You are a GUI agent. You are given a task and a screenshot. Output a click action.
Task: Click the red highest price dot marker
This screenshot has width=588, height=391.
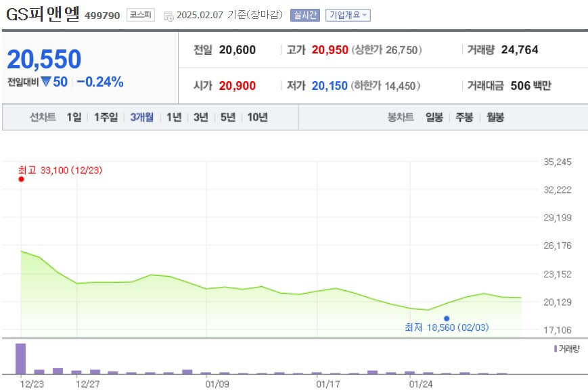pyautogui.click(x=22, y=179)
